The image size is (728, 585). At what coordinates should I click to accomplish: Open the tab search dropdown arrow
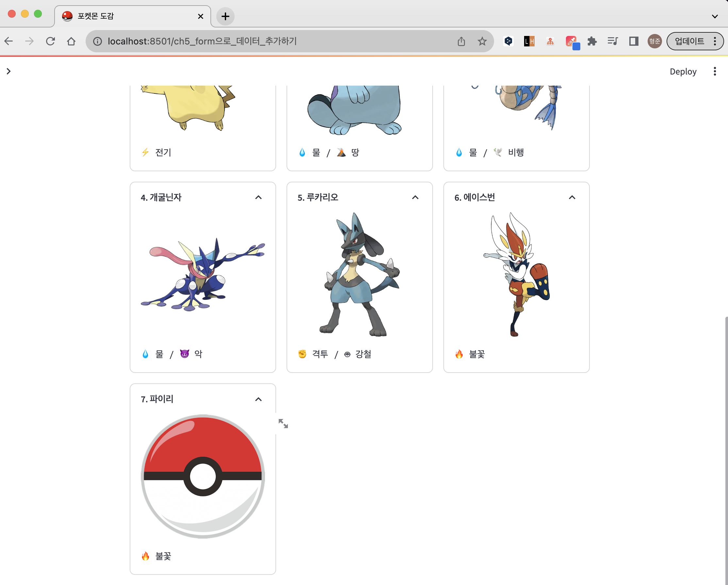715,16
